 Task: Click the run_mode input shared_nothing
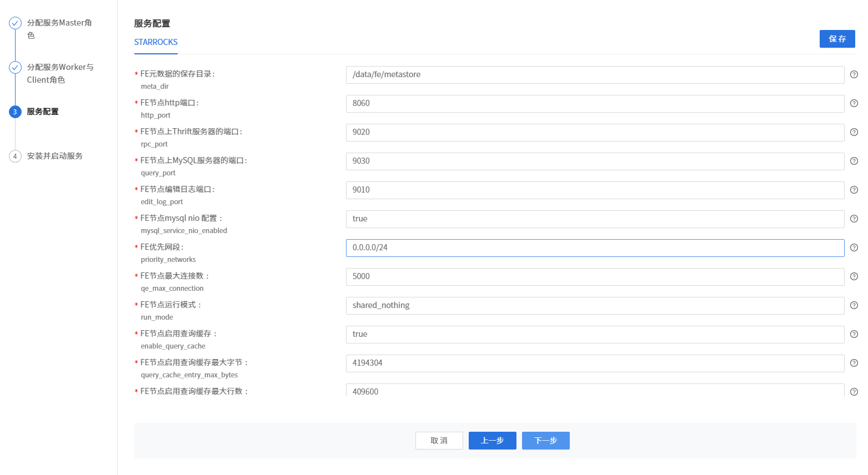pos(595,306)
